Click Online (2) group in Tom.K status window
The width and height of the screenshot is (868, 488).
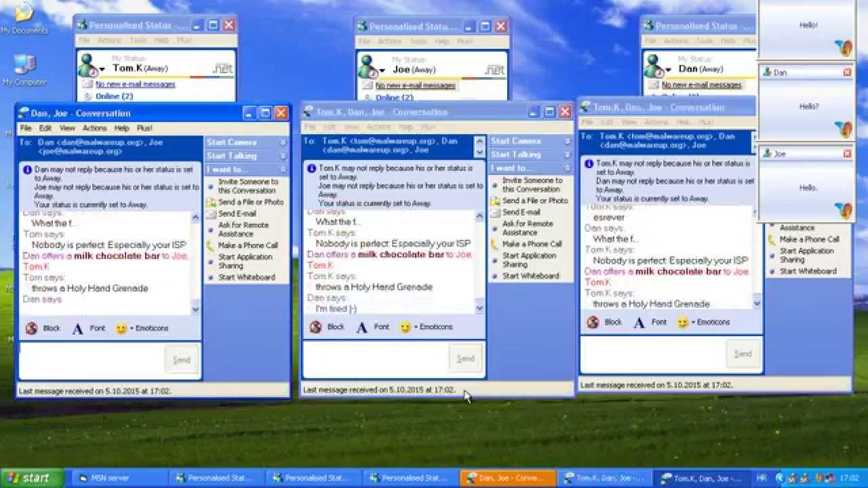coord(114,97)
